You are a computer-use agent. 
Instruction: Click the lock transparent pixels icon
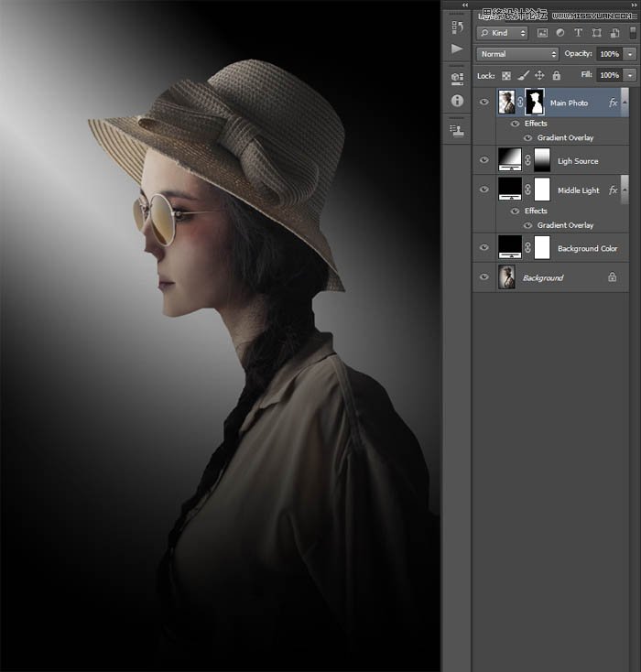pos(505,76)
